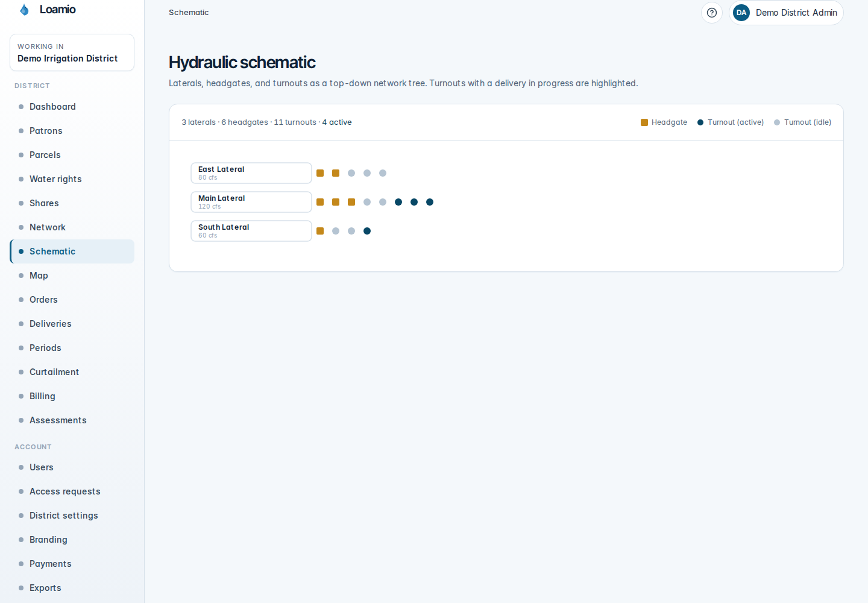The image size is (868, 603).
Task: Select Main Lateral's third headgate square
Action: [x=351, y=202]
